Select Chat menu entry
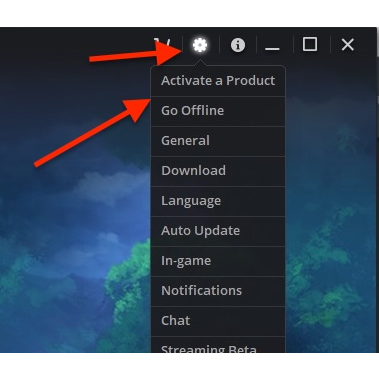379x379 pixels. [218, 321]
